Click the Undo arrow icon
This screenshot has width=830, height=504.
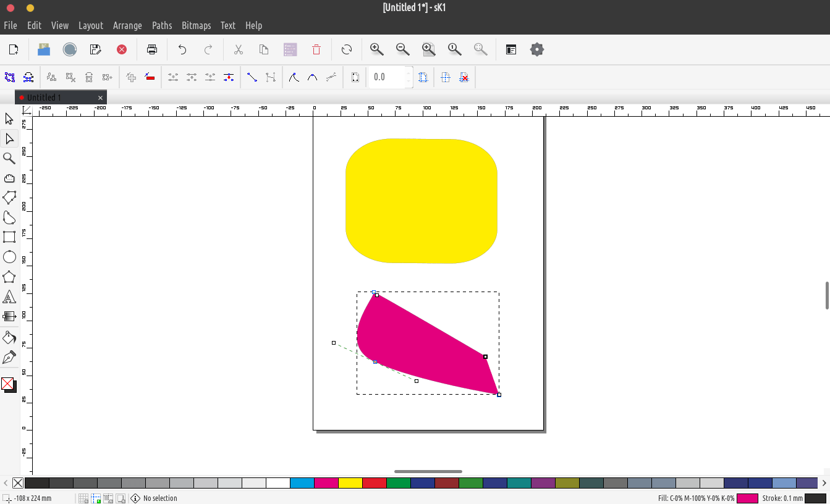tap(182, 49)
